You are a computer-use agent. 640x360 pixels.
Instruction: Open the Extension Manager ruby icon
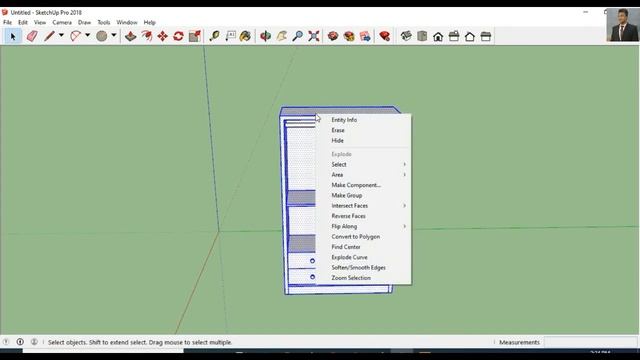click(384, 36)
